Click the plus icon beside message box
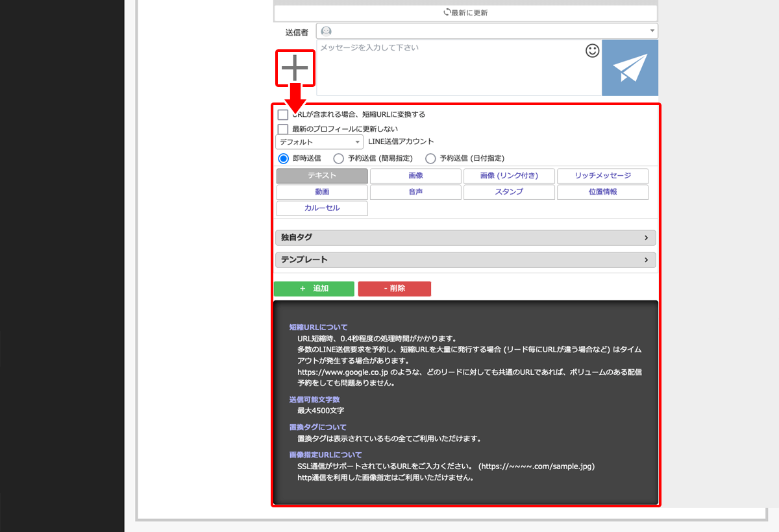The image size is (779, 532). [295, 68]
